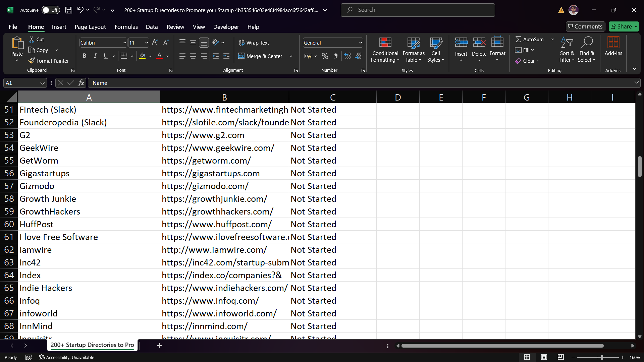Expand the Merge & Center options arrow

[291, 56]
